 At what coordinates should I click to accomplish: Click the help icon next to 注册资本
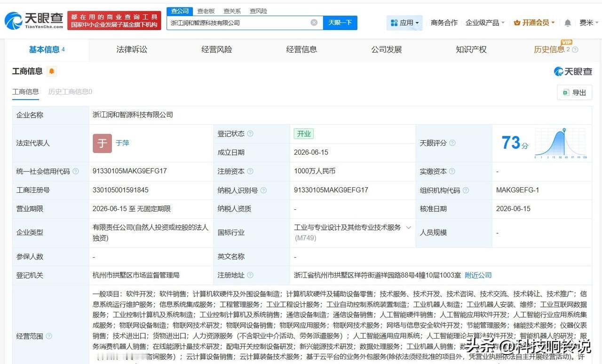250,171
